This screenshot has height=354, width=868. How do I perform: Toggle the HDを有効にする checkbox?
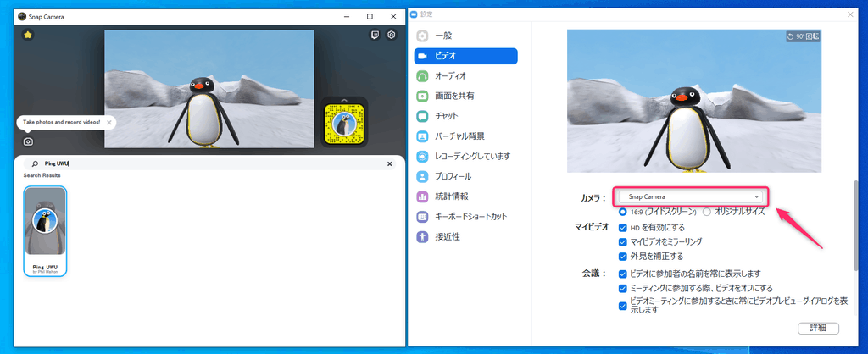point(624,228)
